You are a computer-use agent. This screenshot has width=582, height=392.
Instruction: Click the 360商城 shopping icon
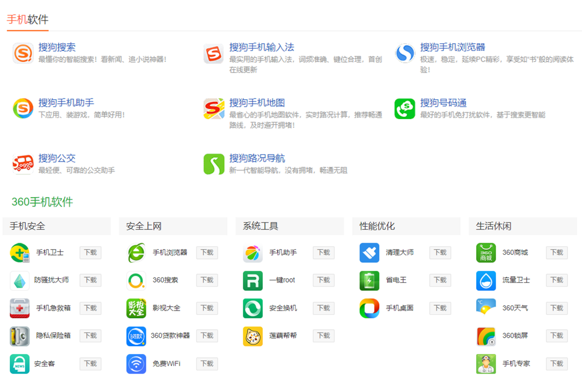click(486, 253)
